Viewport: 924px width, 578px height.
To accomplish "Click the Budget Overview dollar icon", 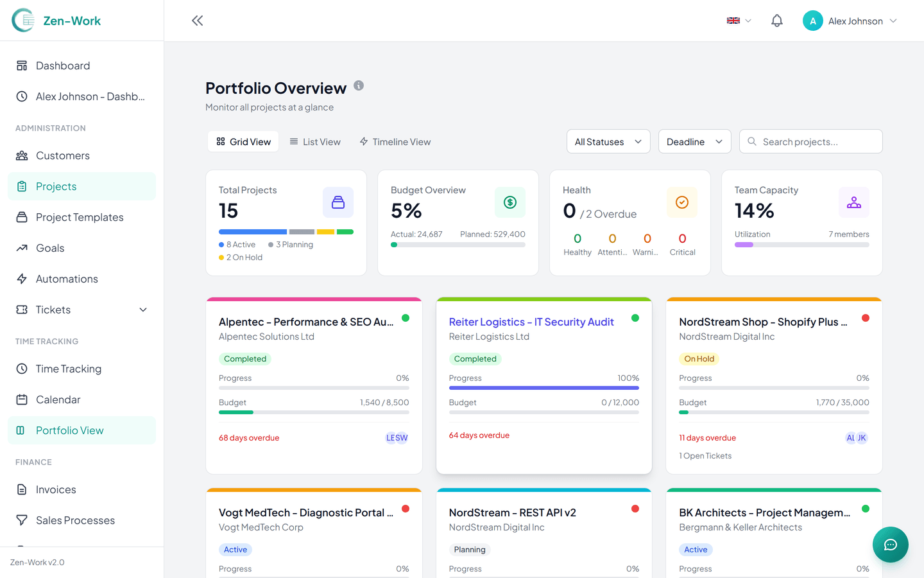I will [510, 202].
